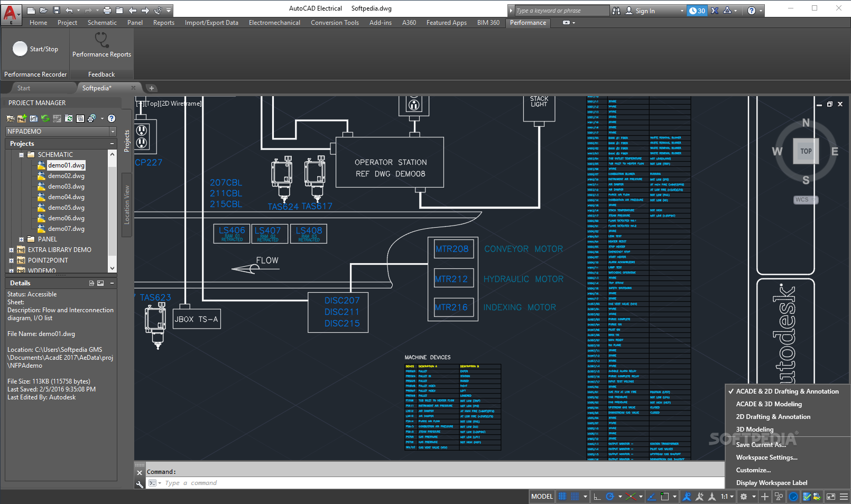Click Plot/Publish icon in Project Manager
851x504 pixels.
91,118
